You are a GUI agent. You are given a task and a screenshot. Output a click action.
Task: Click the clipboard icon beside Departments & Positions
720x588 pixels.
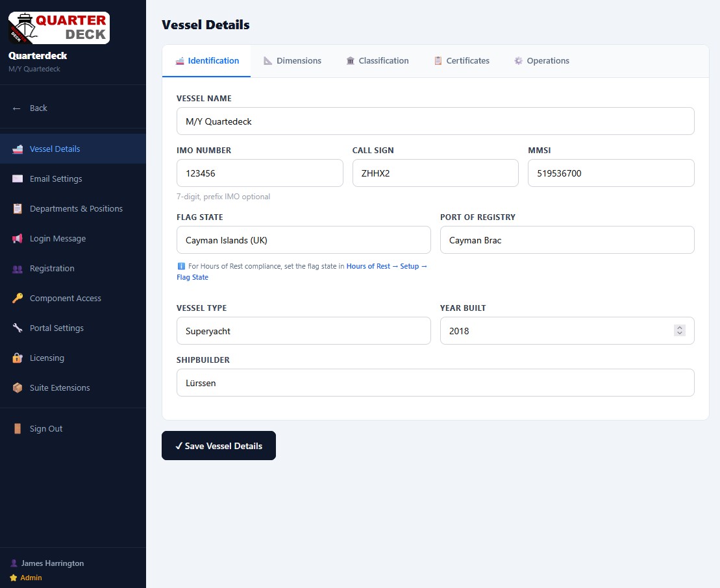tap(18, 209)
